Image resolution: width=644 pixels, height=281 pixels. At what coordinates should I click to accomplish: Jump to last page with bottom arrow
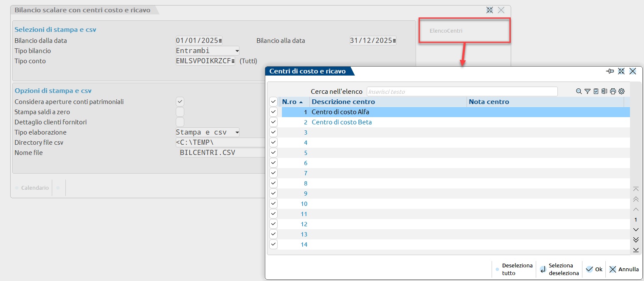pyautogui.click(x=636, y=250)
